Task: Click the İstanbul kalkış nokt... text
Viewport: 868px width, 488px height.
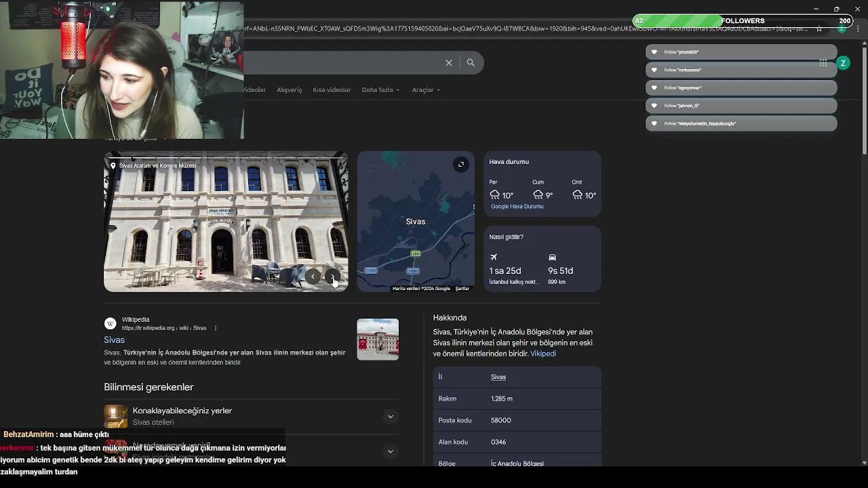Action: click(515, 282)
